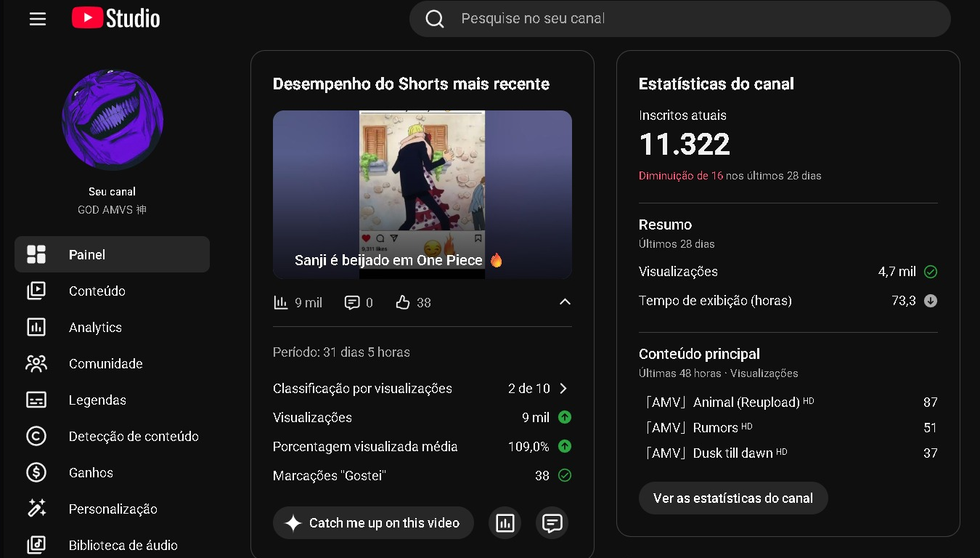Open the Analytics sidebar item

112,327
